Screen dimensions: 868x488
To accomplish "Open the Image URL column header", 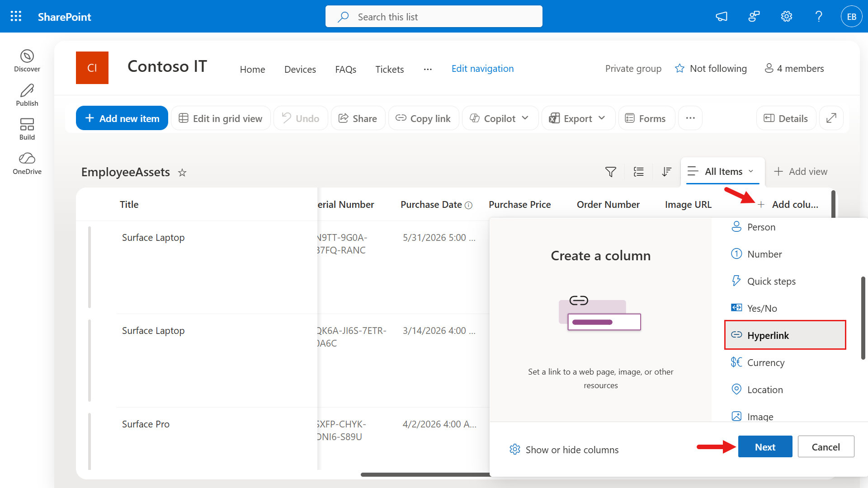I will [x=688, y=205].
